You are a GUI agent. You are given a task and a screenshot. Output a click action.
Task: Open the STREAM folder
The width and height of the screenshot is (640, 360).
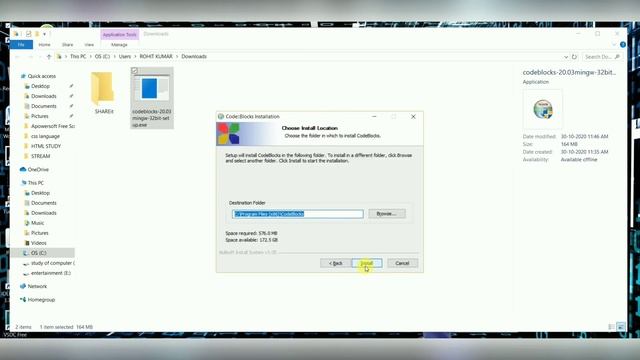(40, 156)
